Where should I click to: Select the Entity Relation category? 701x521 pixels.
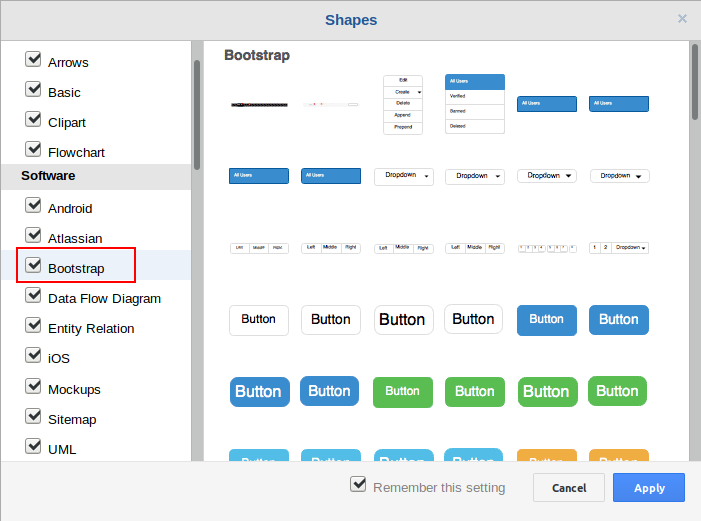(x=91, y=328)
